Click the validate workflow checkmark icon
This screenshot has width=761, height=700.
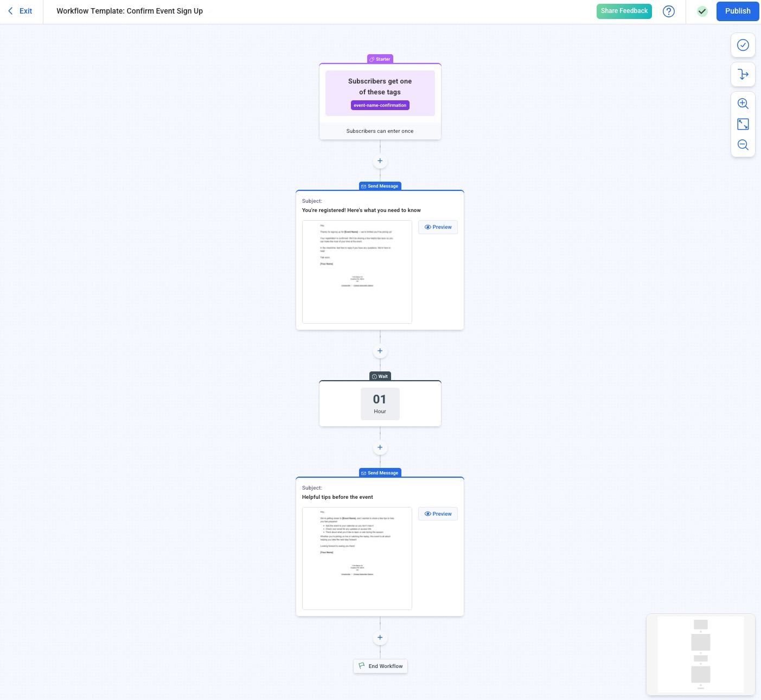[x=743, y=45]
